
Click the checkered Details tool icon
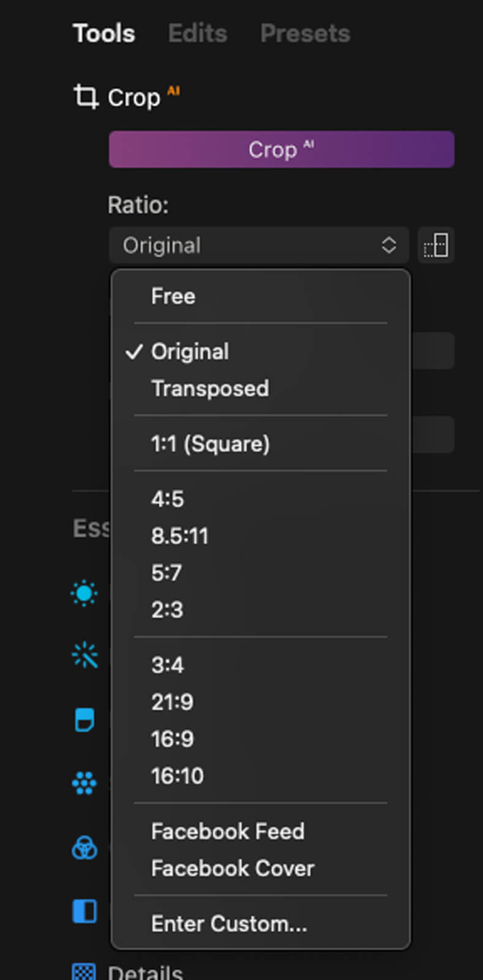(84, 972)
